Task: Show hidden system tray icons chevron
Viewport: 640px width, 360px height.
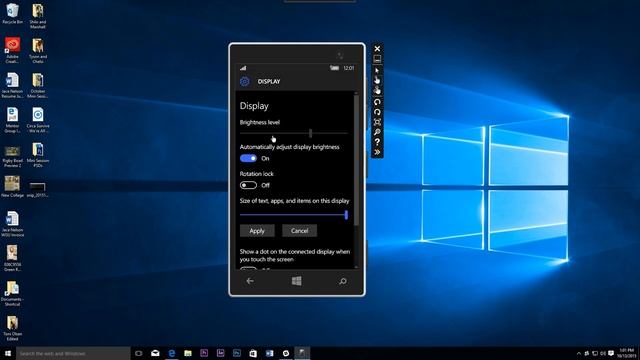Action: (x=578, y=353)
